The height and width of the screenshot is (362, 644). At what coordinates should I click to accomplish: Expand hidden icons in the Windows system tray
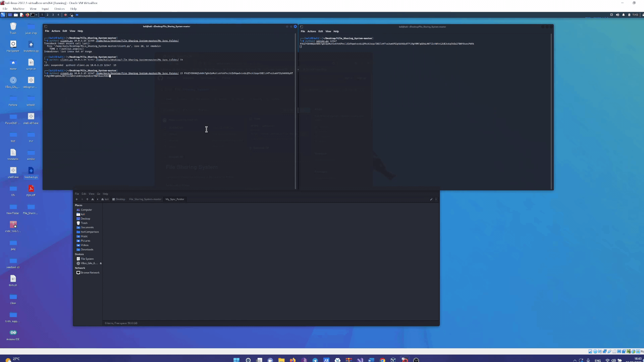tap(575, 360)
